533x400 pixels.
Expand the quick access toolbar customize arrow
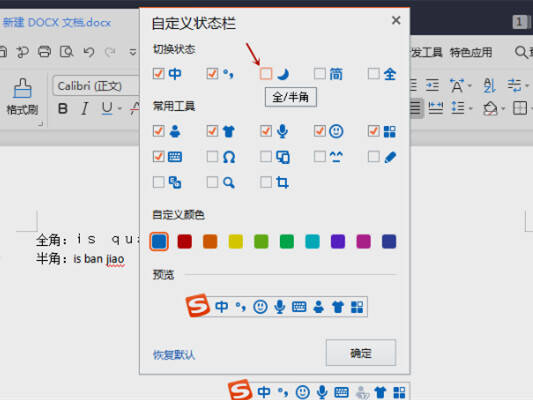(x=133, y=52)
